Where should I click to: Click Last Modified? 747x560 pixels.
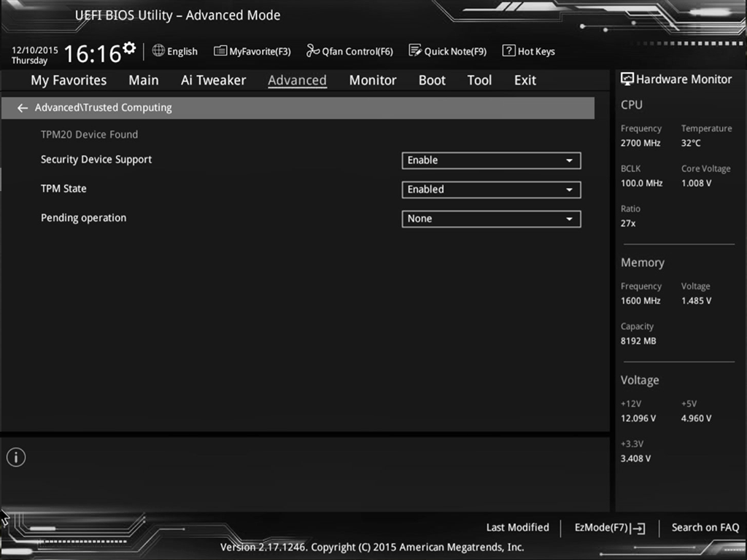coord(517,528)
